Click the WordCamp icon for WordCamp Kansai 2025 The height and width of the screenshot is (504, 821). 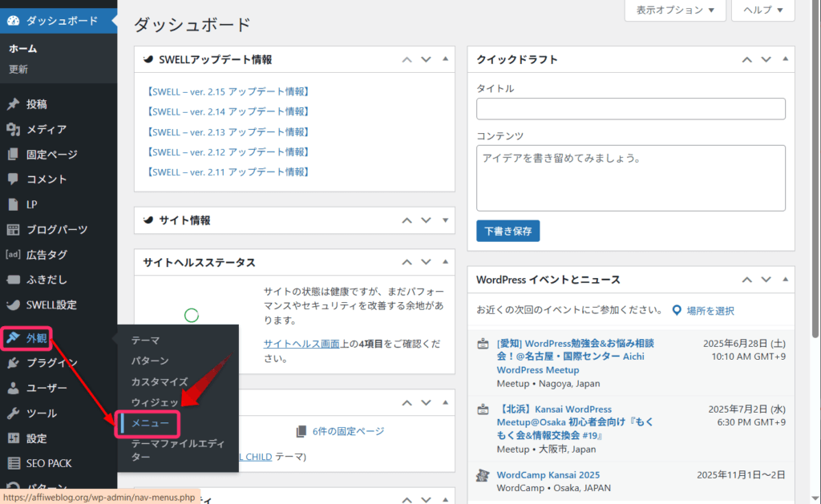pos(483,475)
